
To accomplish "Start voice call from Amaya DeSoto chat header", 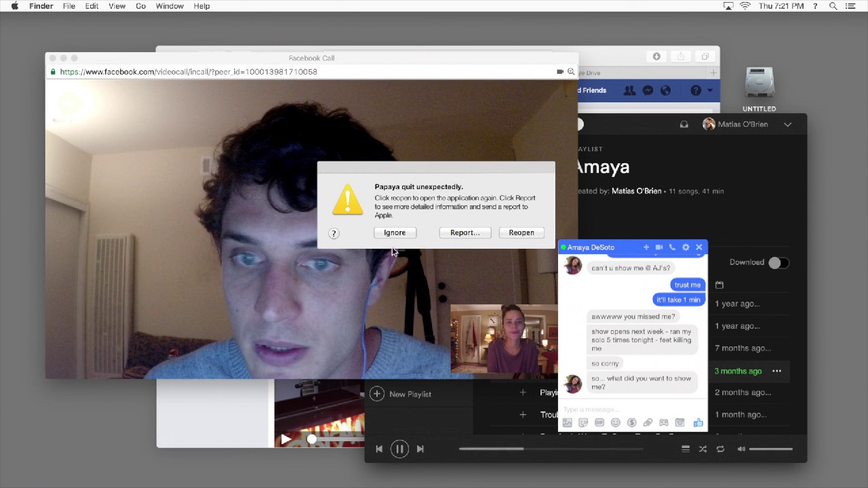I will point(672,247).
